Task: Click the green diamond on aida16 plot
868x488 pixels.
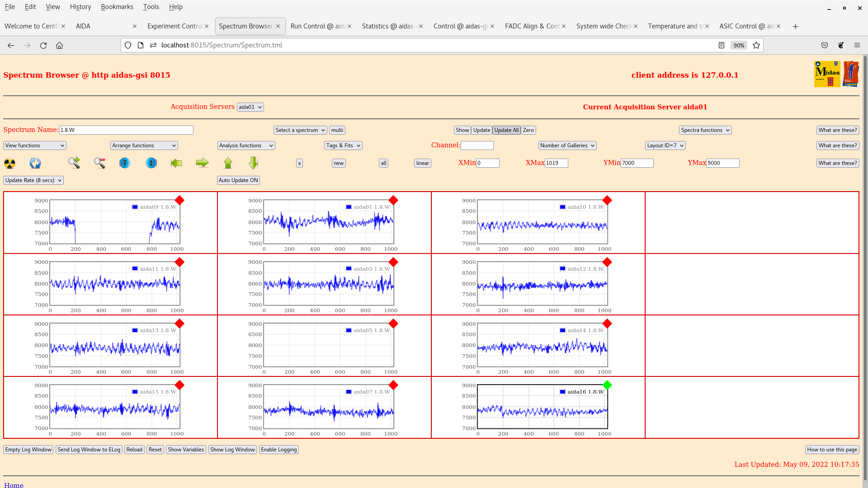Action: tap(607, 385)
